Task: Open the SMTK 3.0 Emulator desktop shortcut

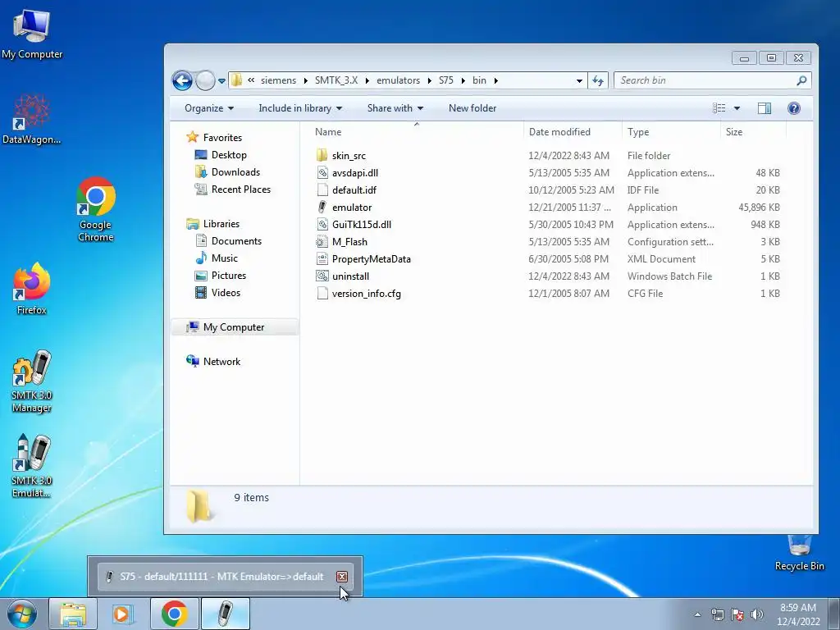Action: [32, 466]
